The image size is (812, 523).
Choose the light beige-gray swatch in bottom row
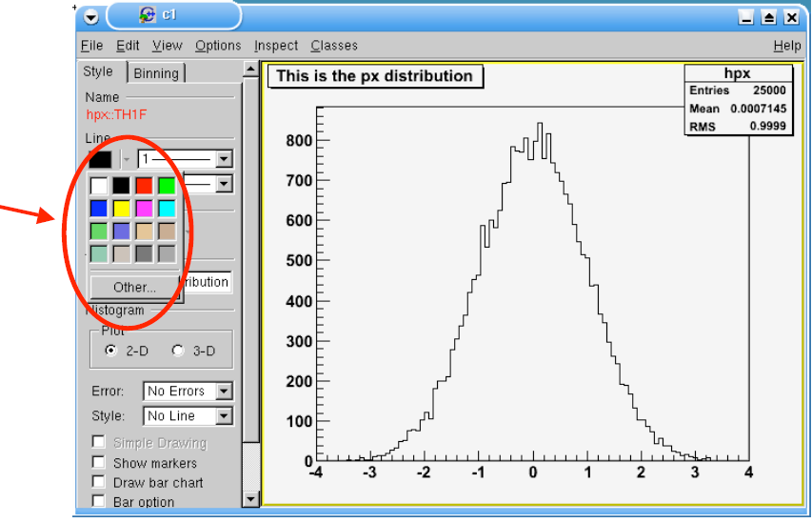121,254
